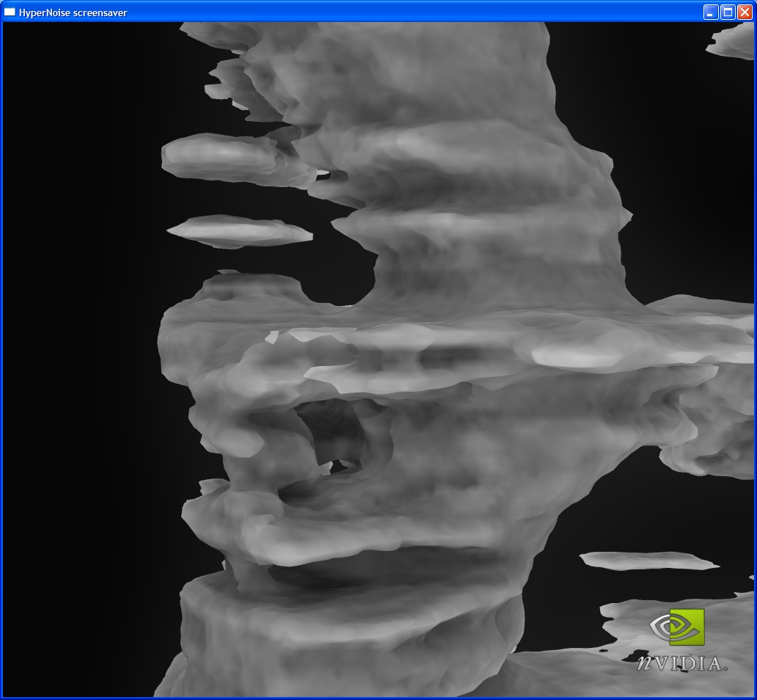This screenshot has width=757, height=700.
Task: Click the empty middle of the blue title bar
Action: (411, 12)
